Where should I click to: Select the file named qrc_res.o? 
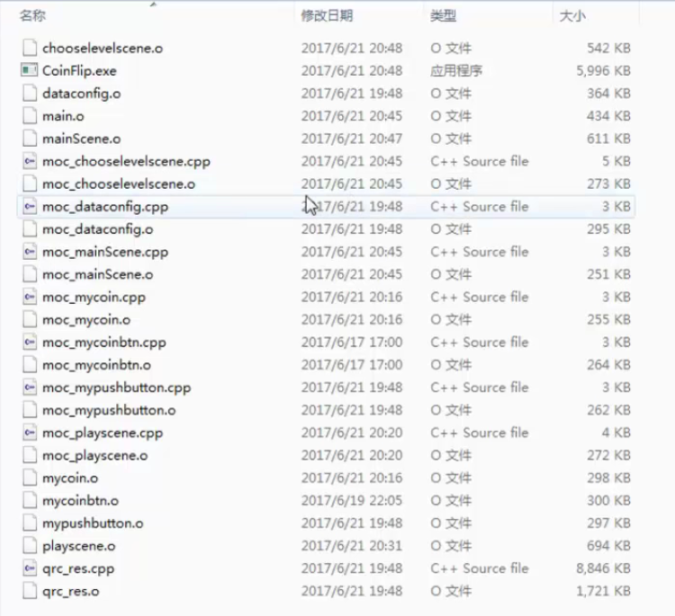pos(70,591)
